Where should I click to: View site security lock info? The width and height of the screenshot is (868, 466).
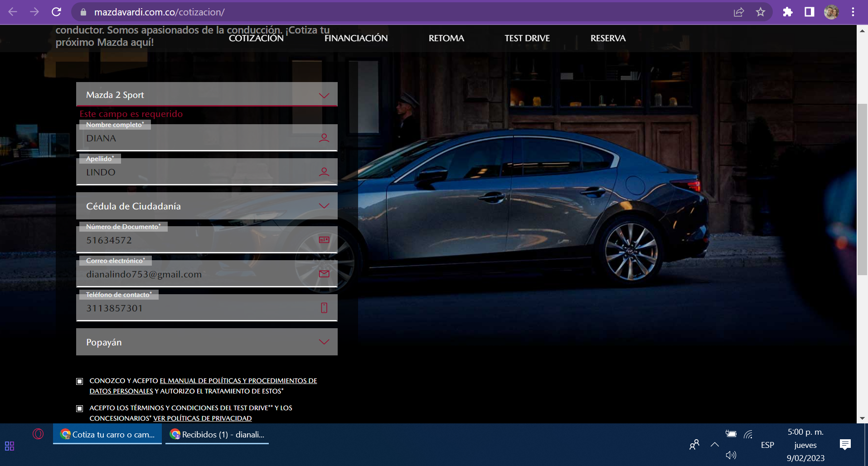[x=83, y=12]
